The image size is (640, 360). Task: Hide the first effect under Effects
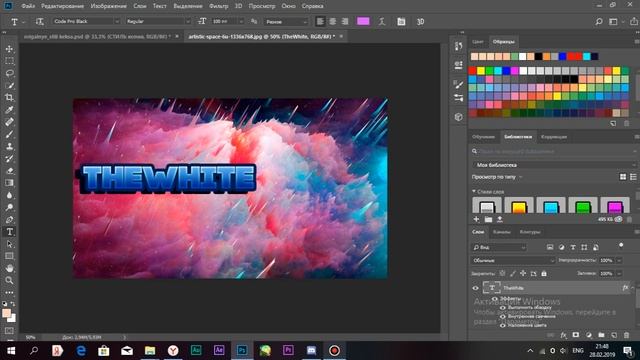[x=503, y=308]
